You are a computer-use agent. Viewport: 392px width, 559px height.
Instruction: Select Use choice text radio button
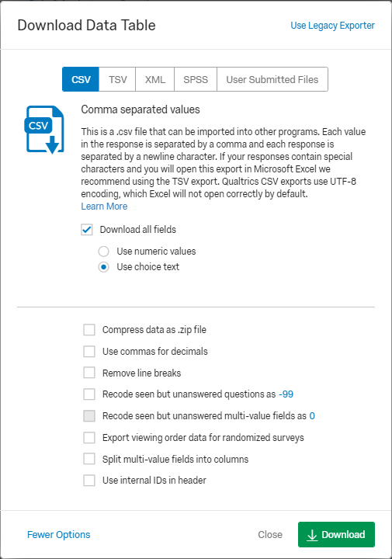click(x=104, y=267)
